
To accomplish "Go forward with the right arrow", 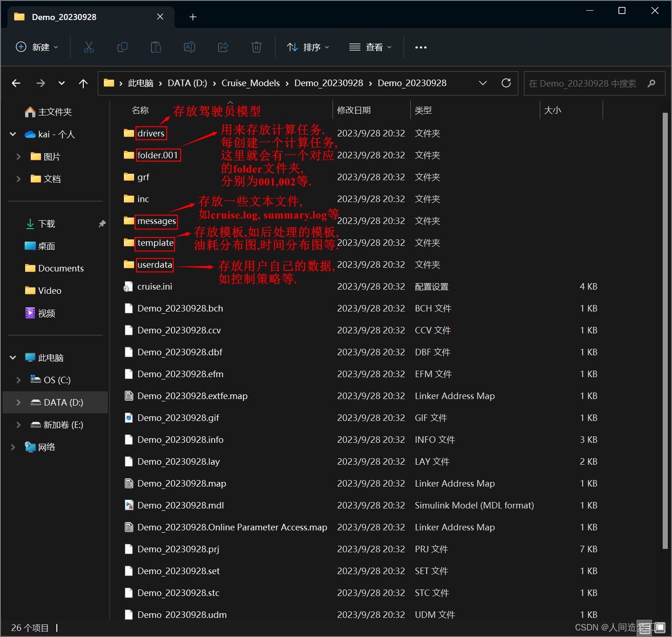I will click(x=41, y=83).
